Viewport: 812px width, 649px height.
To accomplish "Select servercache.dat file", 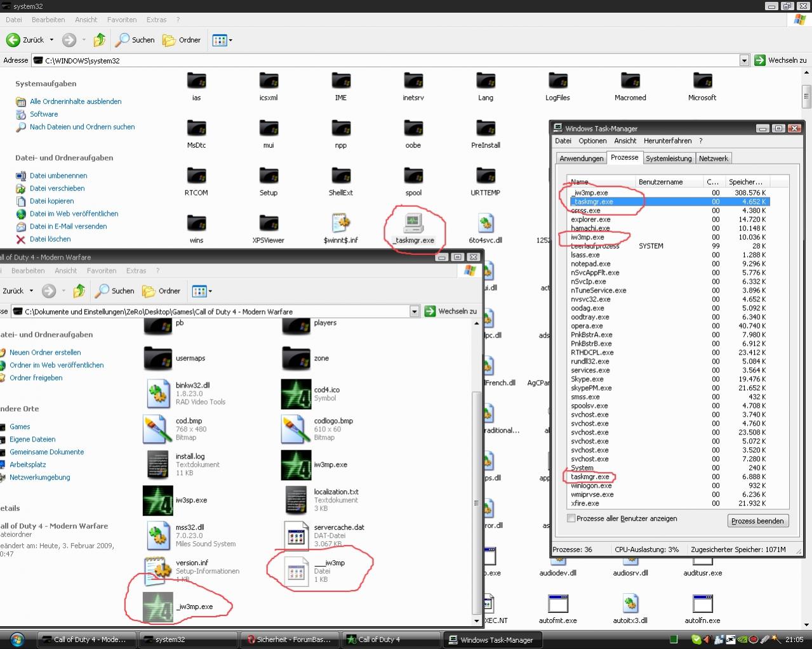I will click(324, 536).
